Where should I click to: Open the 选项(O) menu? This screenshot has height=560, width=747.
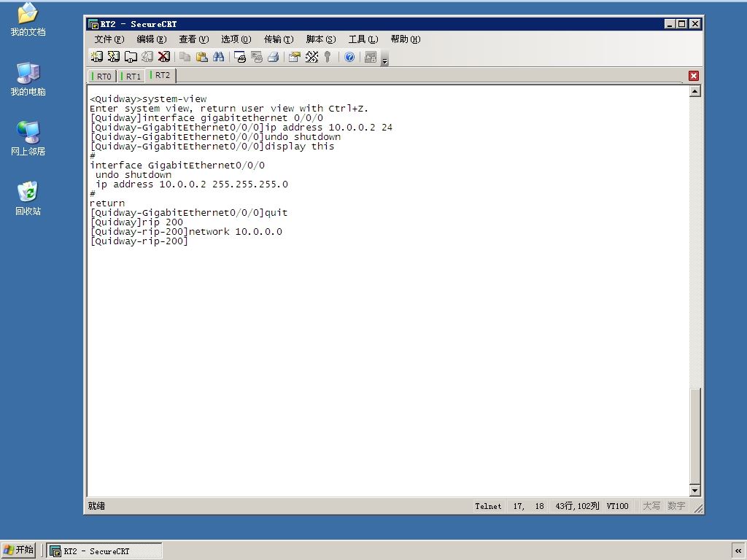[x=236, y=39]
